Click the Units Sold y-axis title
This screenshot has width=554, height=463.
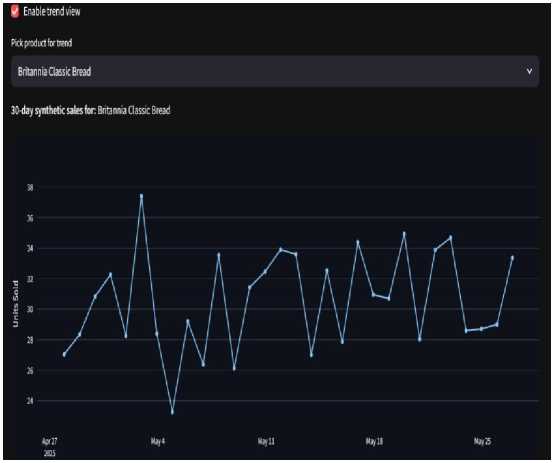point(15,304)
